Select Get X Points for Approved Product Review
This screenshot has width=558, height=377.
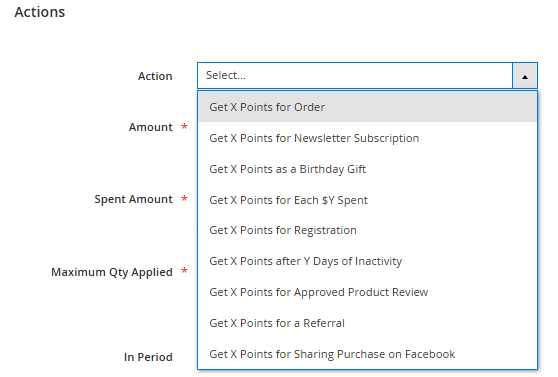pyautogui.click(x=368, y=292)
